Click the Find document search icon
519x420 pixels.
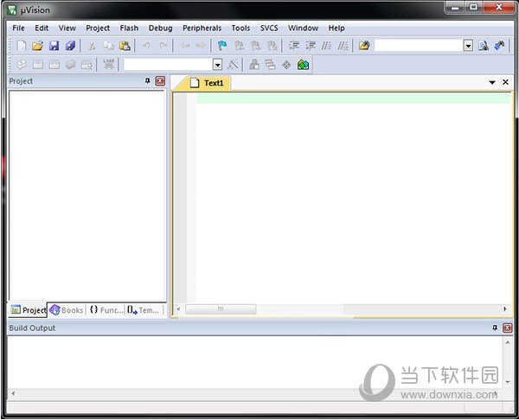(x=484, y=46)
